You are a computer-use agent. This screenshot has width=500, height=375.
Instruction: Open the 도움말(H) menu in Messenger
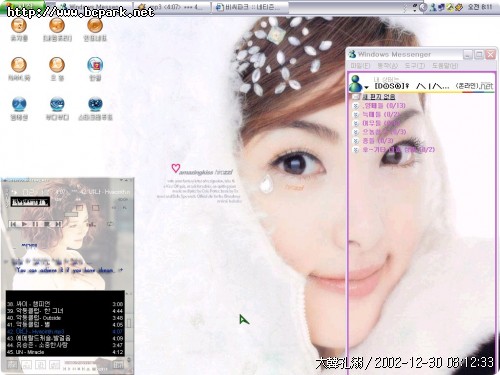click(x=445, y=66)
